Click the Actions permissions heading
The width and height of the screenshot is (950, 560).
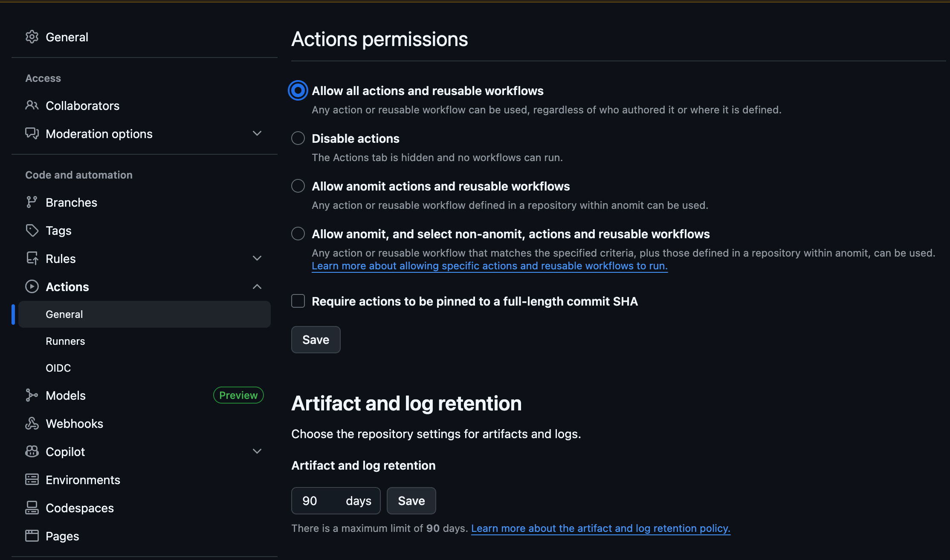coord(379,39)
